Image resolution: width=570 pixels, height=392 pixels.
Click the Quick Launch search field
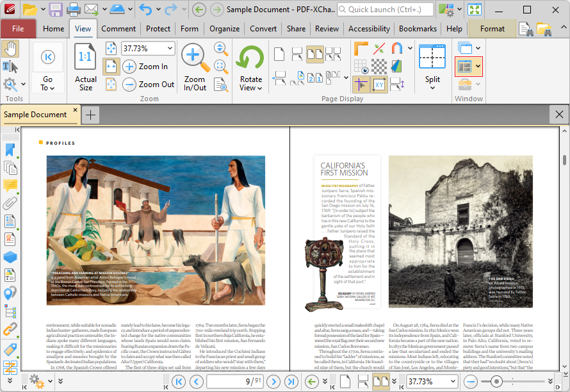click(386, 10)
